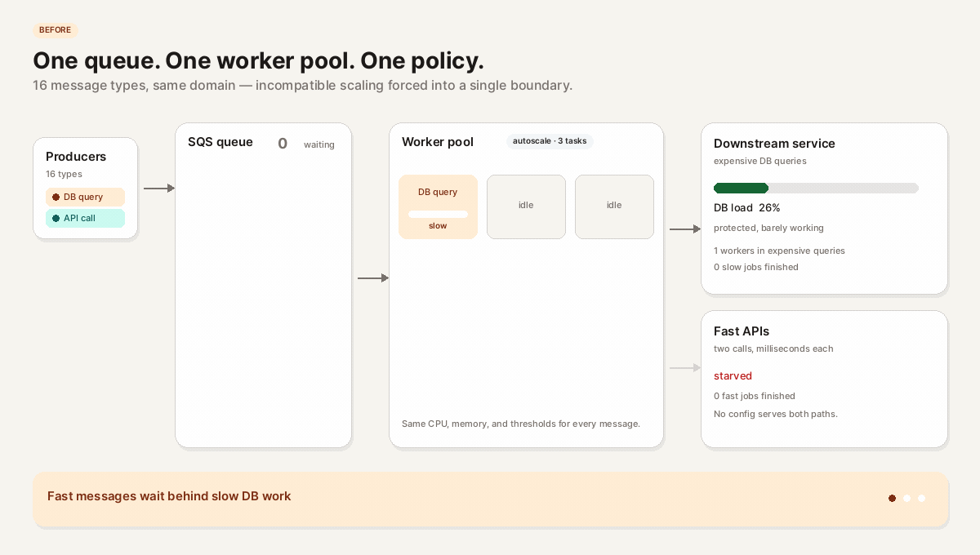The height and width of the screenshot is (555, 980).
Task: Click the slow label in worker tile
Action: [x=438, y=226]
